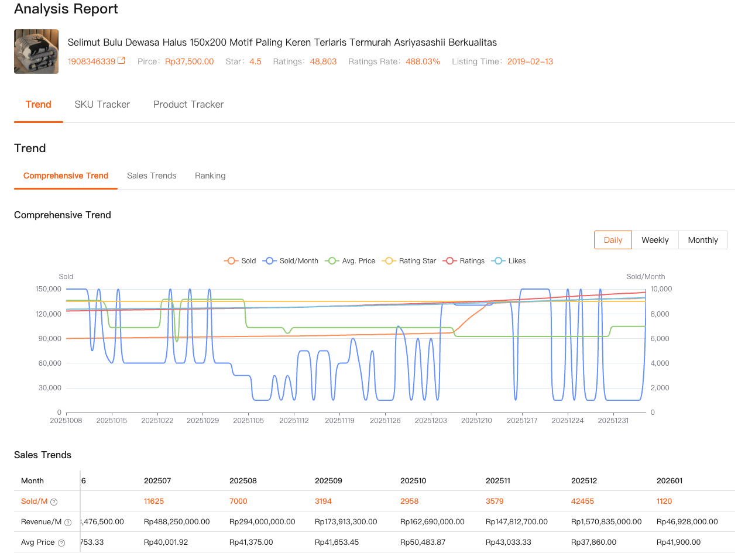Switch chart to Weekly view

pos(655,240)
